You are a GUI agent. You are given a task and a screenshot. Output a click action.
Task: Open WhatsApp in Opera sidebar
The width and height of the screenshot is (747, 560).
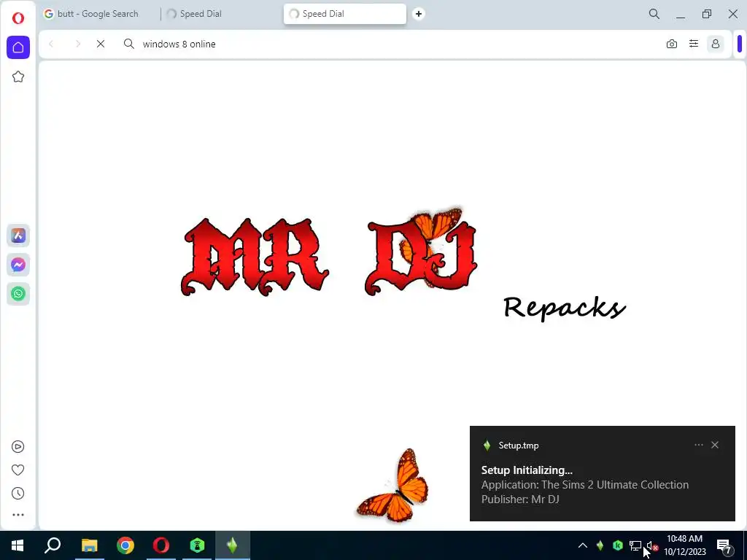pos(18,294)
